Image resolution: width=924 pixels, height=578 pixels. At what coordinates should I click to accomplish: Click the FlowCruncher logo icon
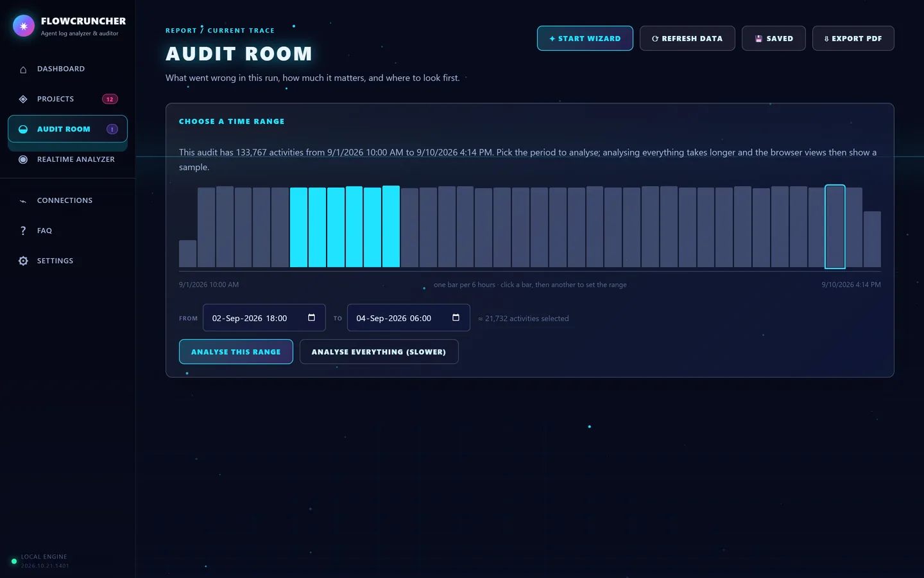(x=24, y=26)
